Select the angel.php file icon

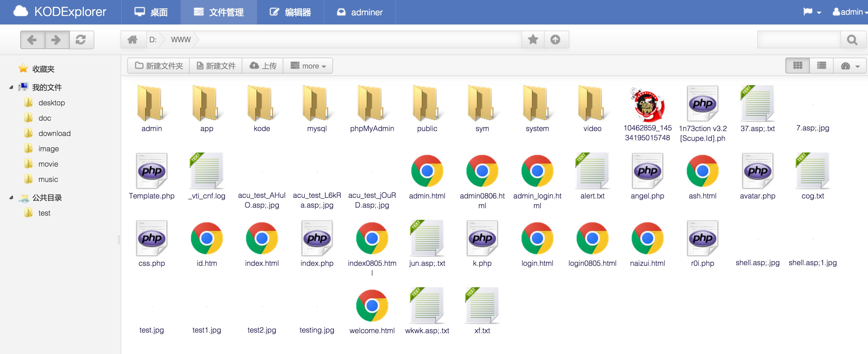pos(647,171)
